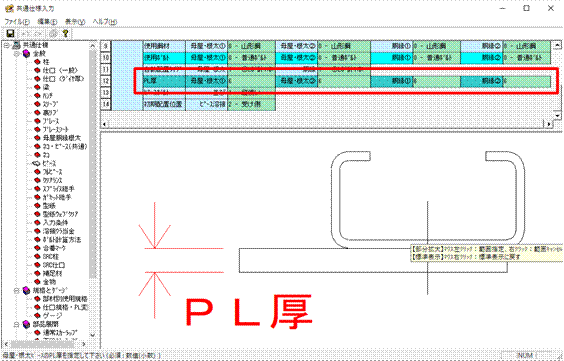
Task: Collapse the 全般 tree node
Action: (x=16, y=54)
